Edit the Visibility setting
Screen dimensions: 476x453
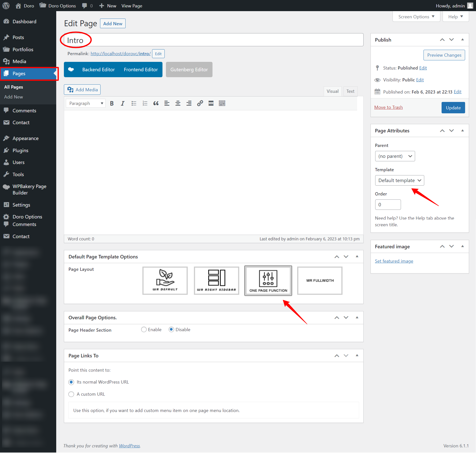420,80
